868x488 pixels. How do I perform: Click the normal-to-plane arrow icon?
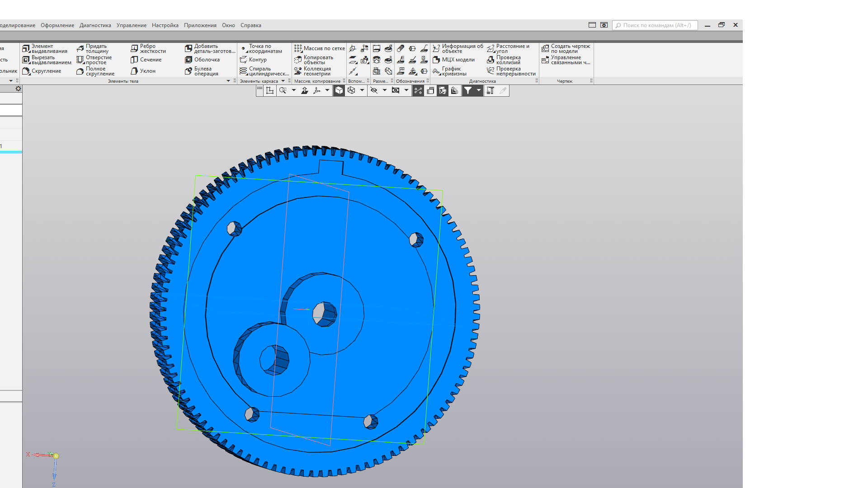pos(305,90)
